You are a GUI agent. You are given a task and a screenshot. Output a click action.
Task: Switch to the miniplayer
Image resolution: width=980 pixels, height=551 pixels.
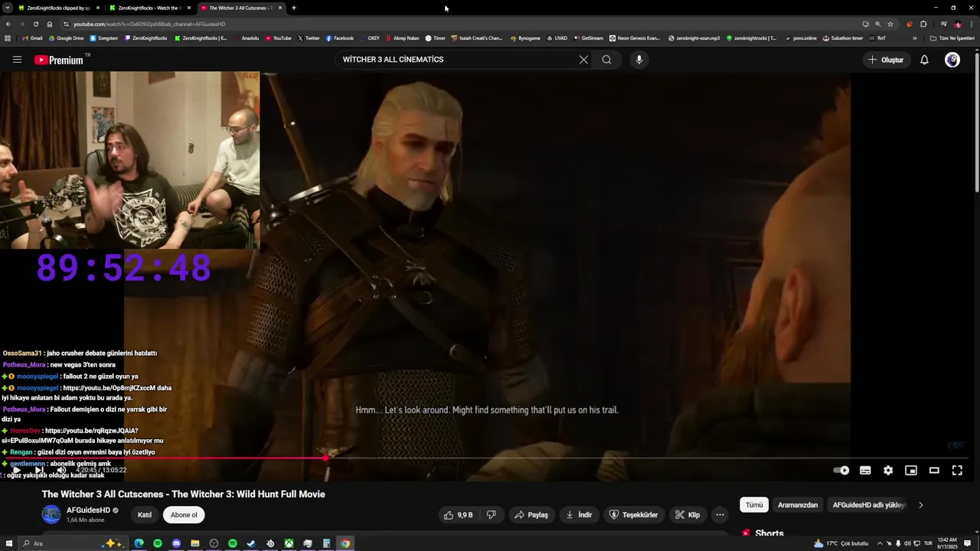[911, 471]
